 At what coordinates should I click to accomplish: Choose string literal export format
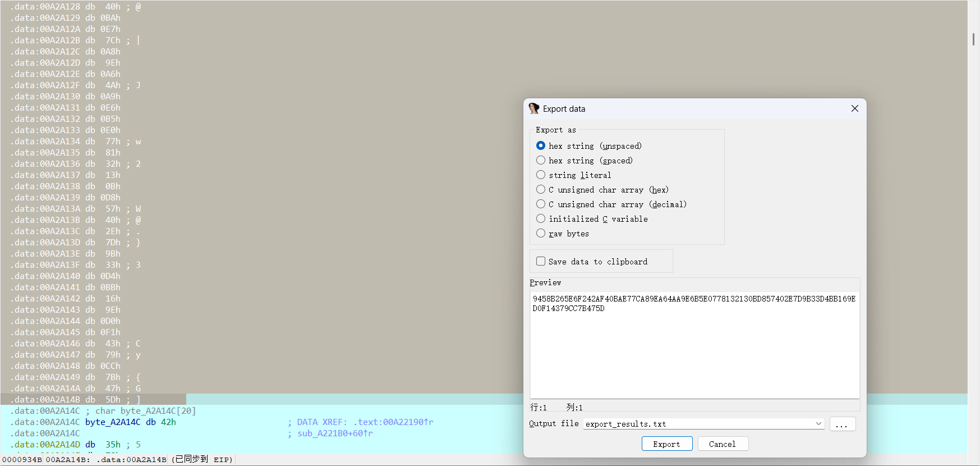pyautogui.click(x=541, y=175)
